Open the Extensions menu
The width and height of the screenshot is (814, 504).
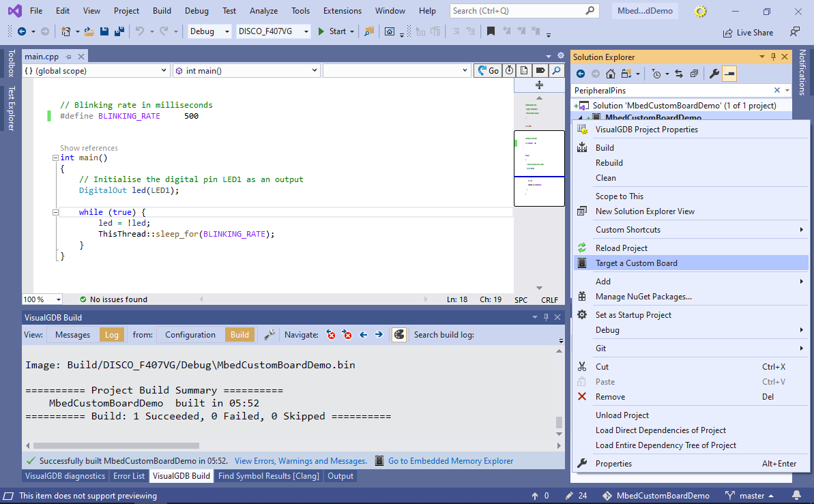pyautogui.click(x=342, y=11)
